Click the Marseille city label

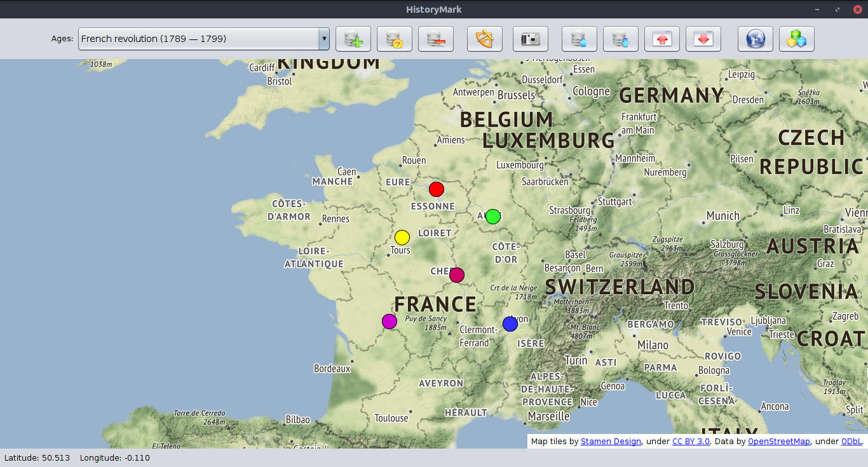tap(548, 417)
